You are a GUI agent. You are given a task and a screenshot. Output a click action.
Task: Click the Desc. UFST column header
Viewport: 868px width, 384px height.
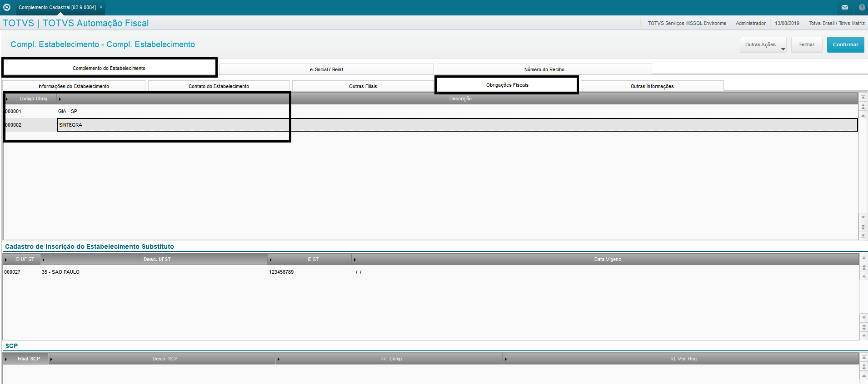click(155, 259)
